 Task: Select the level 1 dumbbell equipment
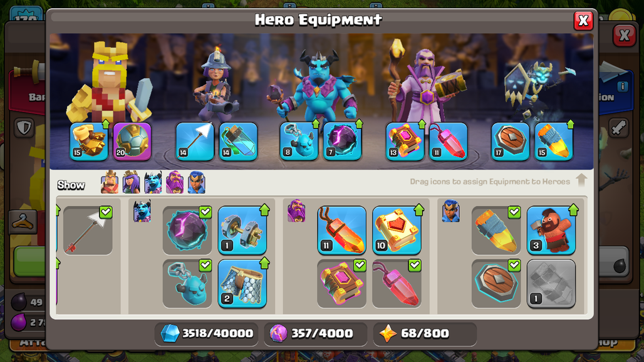[x=242, y=230]
